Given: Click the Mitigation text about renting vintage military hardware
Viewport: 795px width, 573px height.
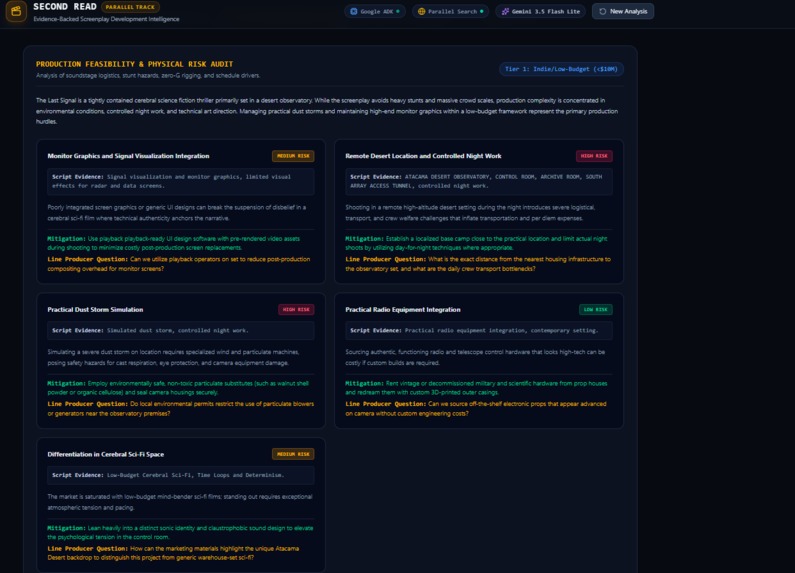Looking at the screenshot, I should pyautogui.click(x=476, y=388).
